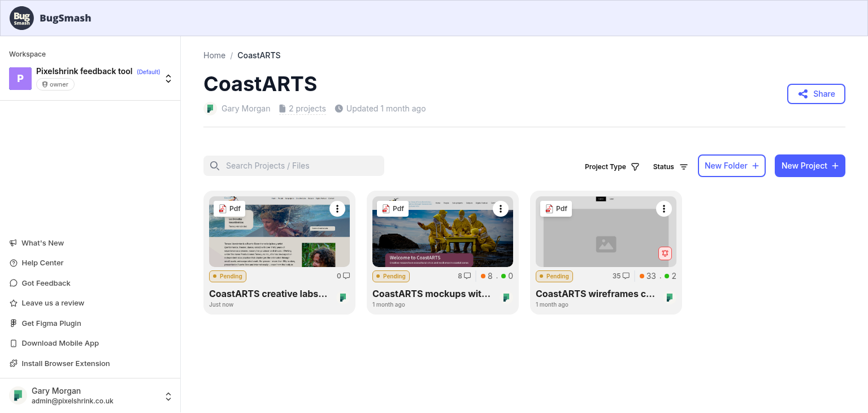Create a New Folder
Viewport: 868px width, 413px height.
732,166
